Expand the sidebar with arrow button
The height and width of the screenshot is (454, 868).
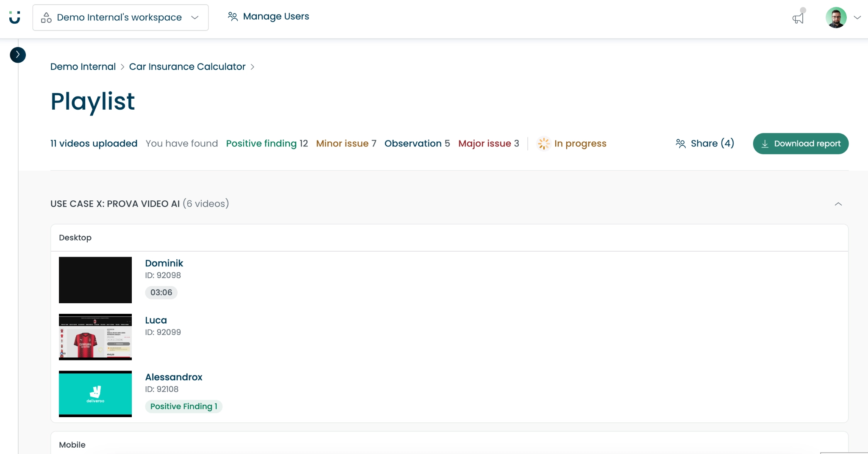point(18,55)
